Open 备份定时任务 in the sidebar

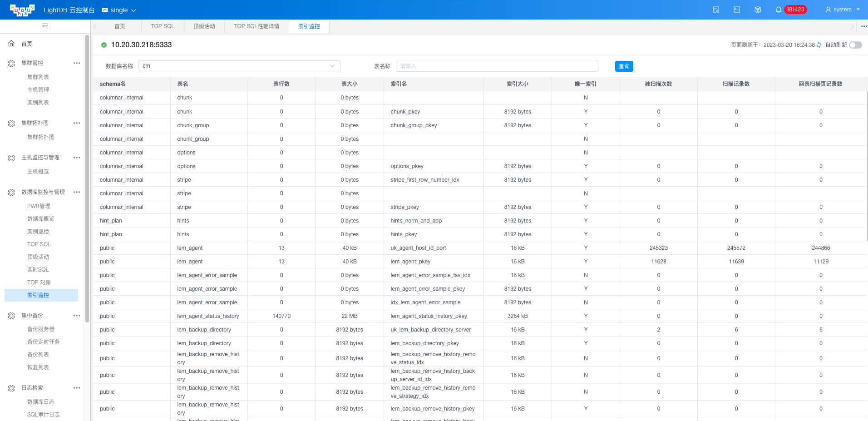(44, 342)
